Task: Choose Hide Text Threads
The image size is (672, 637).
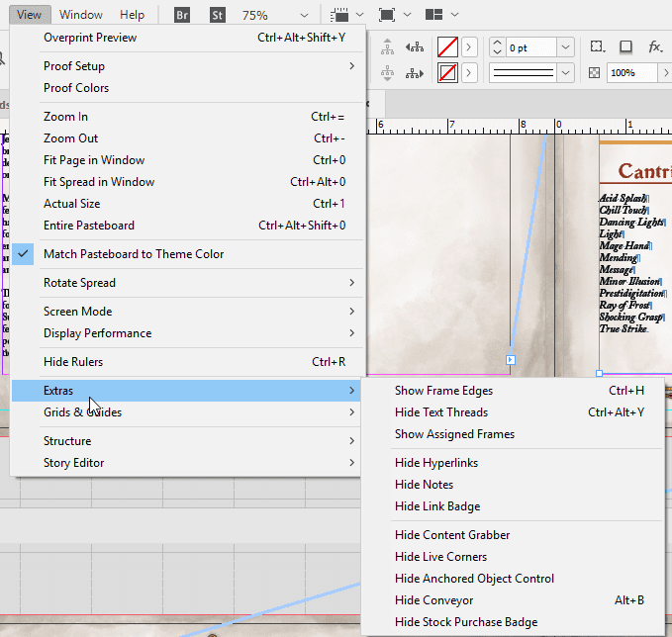Action: tap(513, 412)
